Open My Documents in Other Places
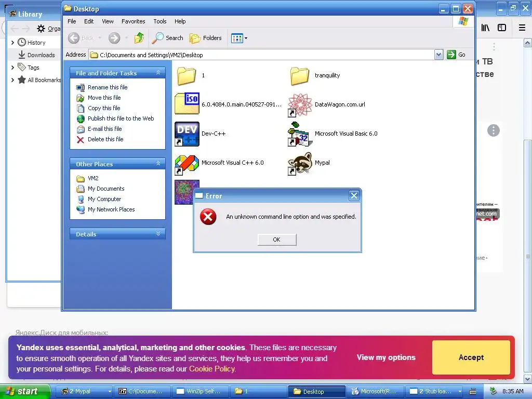 106,189
